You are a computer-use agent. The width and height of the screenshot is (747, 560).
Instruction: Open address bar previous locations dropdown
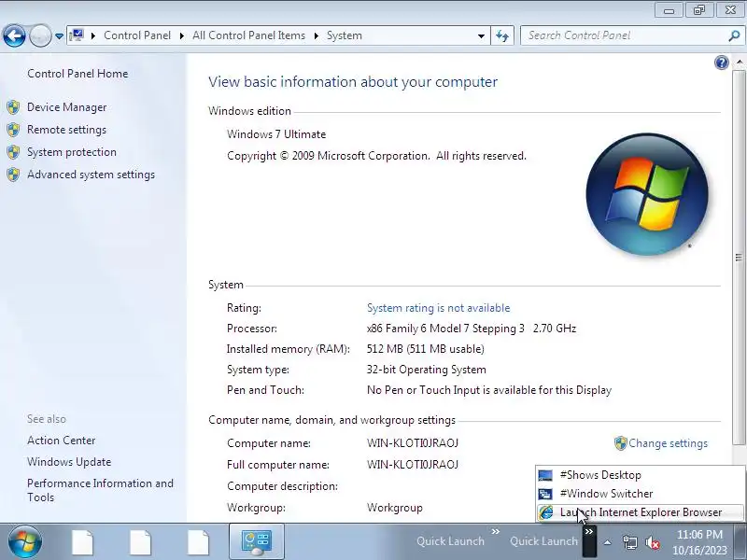(481, 35)
